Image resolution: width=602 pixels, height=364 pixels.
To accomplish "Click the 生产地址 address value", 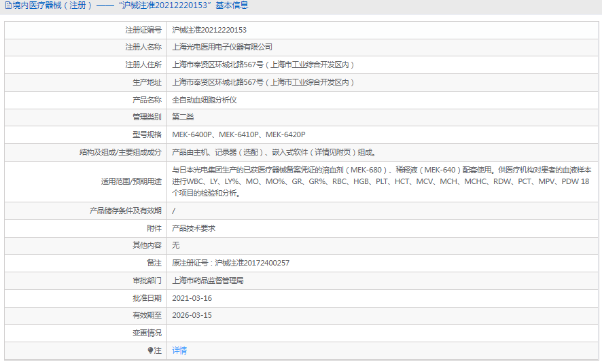I will tap(264, 82).
